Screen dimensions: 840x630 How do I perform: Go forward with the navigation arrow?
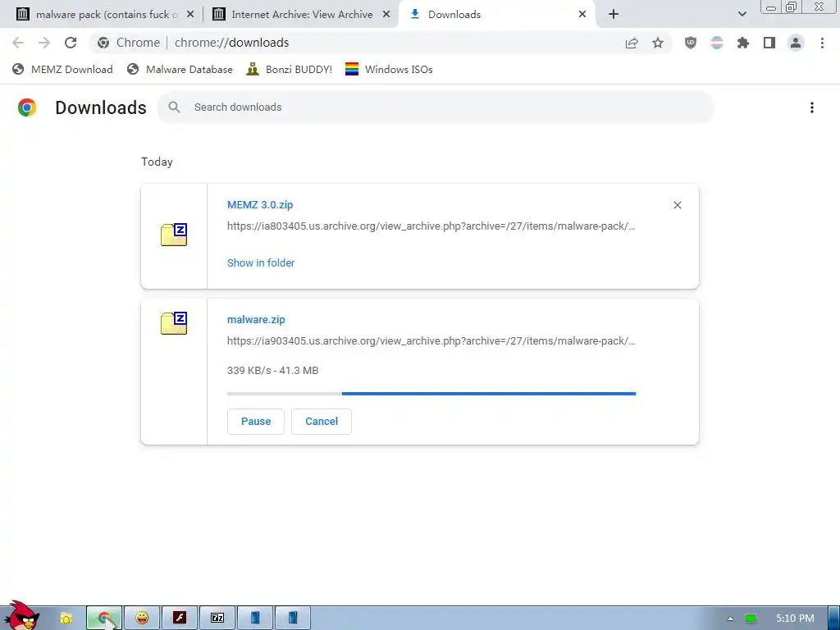tap(44, 43)
